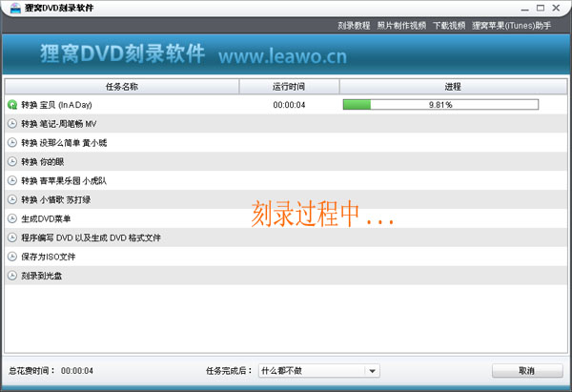Maximize the 狸窝DVD刻录软件 window
The image size is (572, 392).
[541, 8]
